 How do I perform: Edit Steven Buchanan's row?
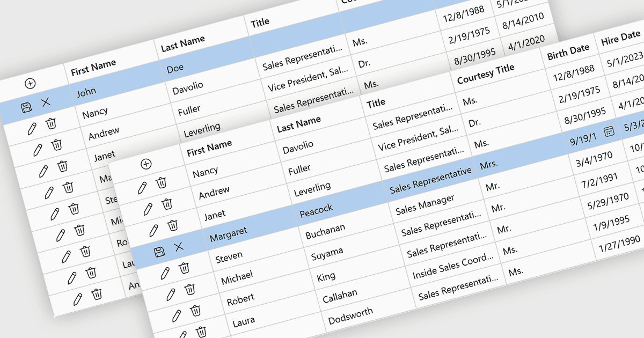coord(165,273)
